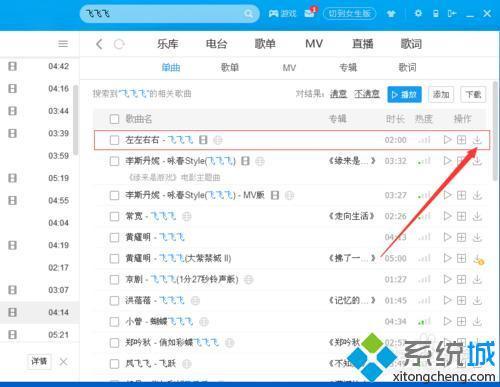500x387 pixels.
Task: Open MV icon for 左左右右 song
Action: point(203,140)
